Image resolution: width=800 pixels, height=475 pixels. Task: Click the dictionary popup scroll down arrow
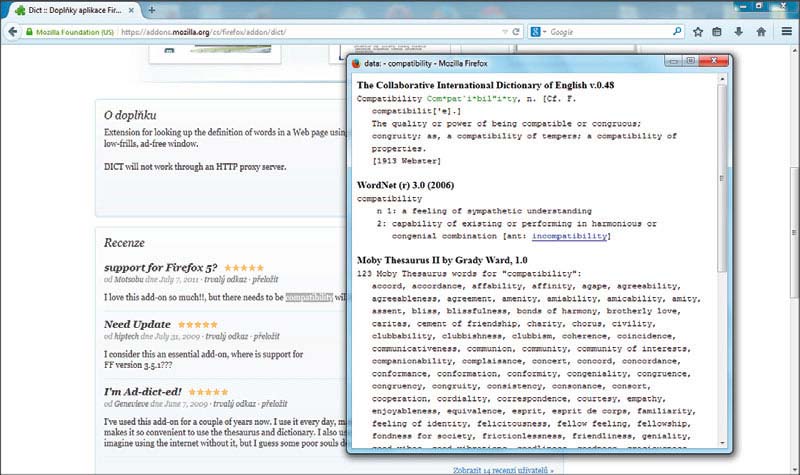click(722, 443)
